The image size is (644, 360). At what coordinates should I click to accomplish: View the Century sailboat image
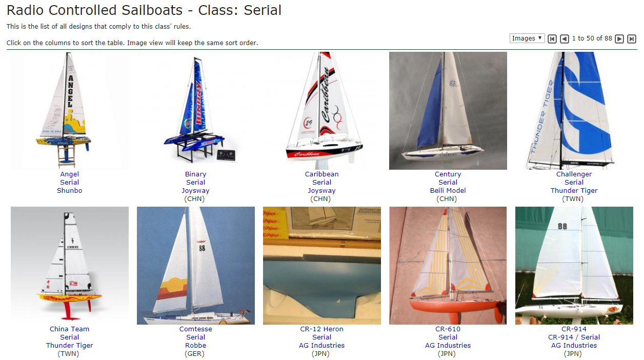(448, 111)
